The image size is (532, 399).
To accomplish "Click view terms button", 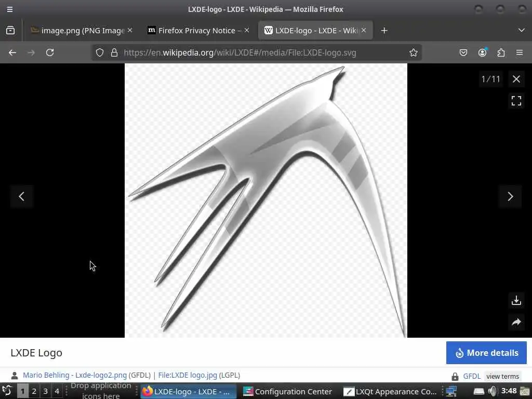I will tap(502, 376).
